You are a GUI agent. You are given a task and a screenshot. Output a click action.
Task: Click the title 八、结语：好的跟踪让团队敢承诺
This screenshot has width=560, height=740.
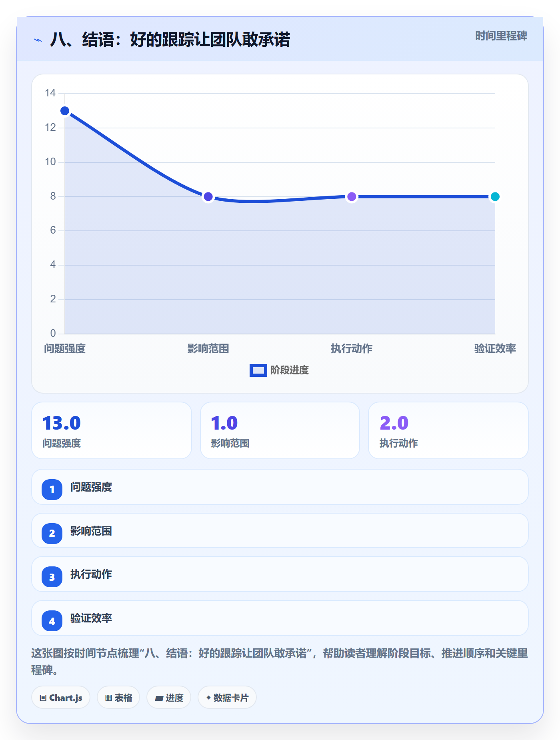point(170,40)
